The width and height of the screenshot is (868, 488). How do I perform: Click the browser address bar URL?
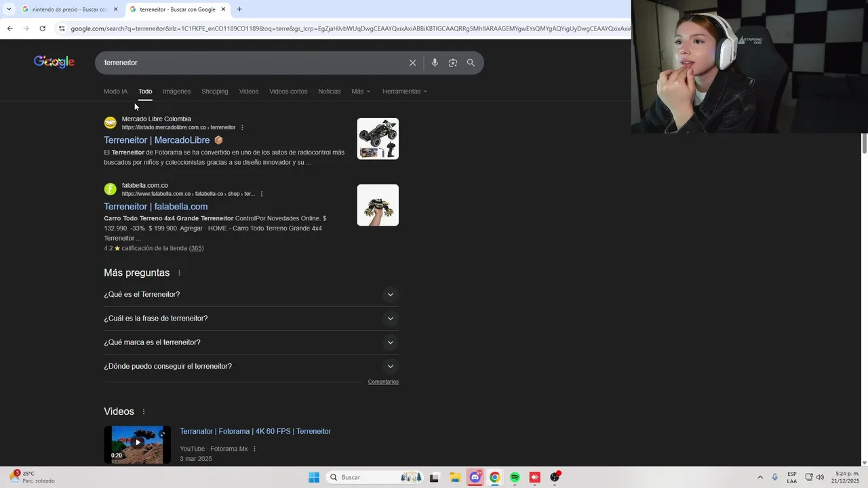pos(351,28)
